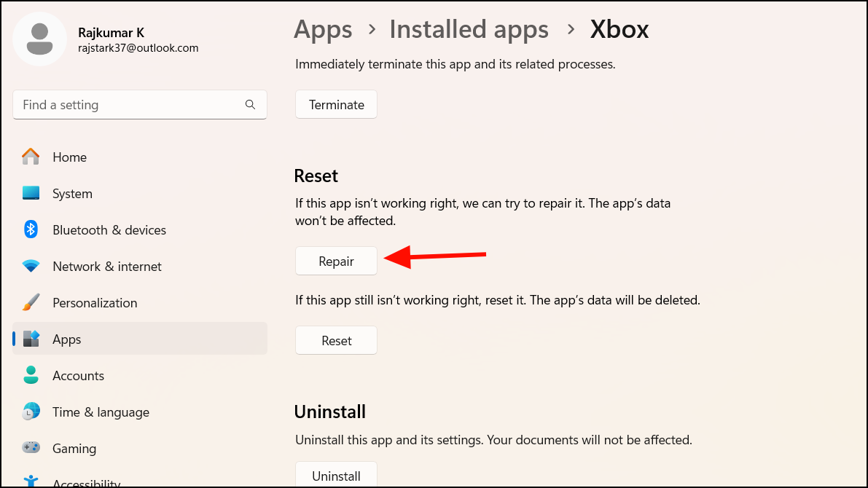
Task: Open the Accessibility settings section
Action: point(86,481)
